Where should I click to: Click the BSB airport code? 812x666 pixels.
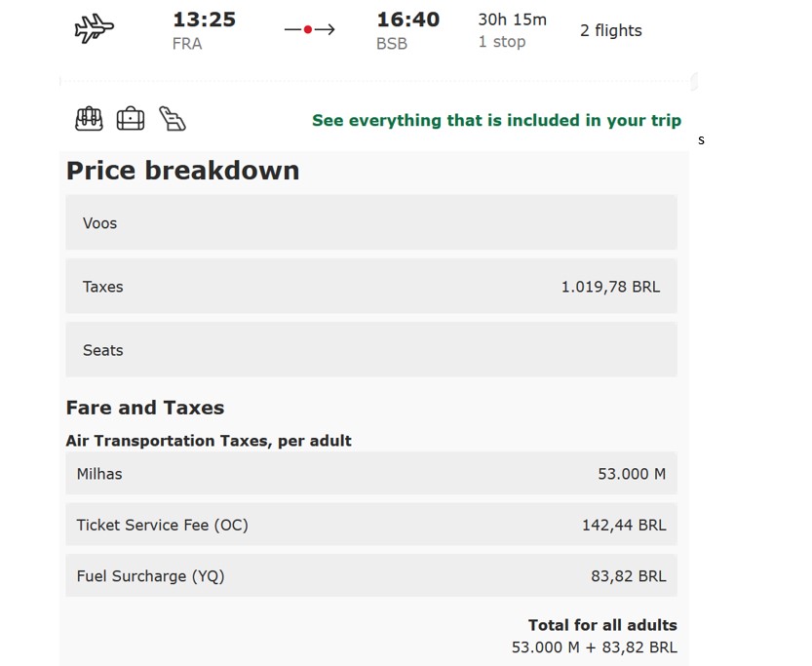(x=392, y=44)
